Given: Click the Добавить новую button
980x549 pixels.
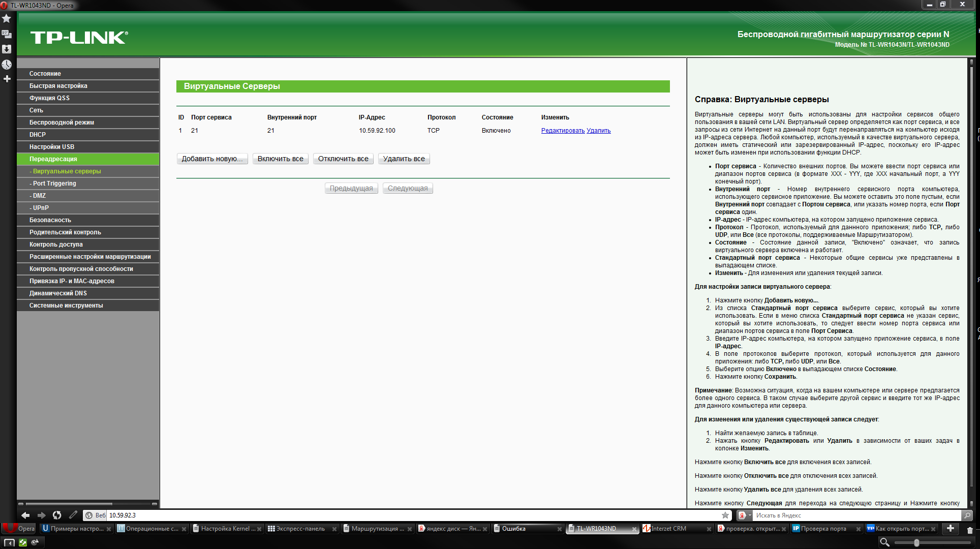Looking at the screenshot, I should coord(212,159).
